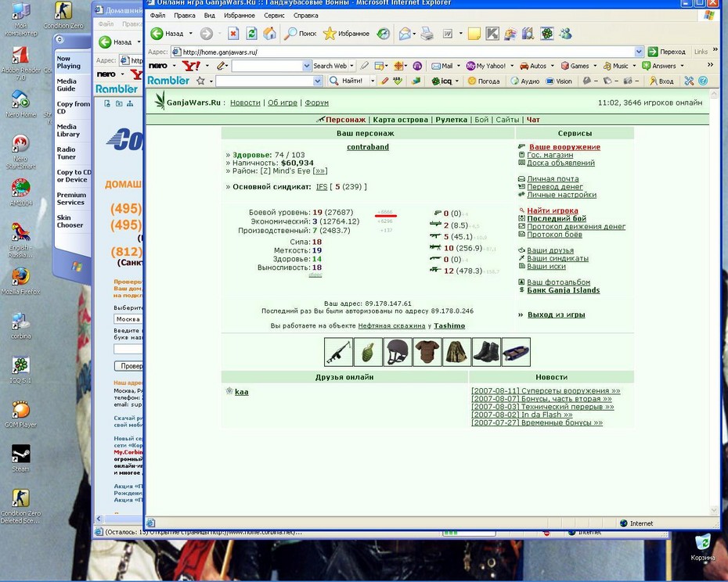Click Погода weather icon on Rambler toolbar

click(x=484, y=81)
